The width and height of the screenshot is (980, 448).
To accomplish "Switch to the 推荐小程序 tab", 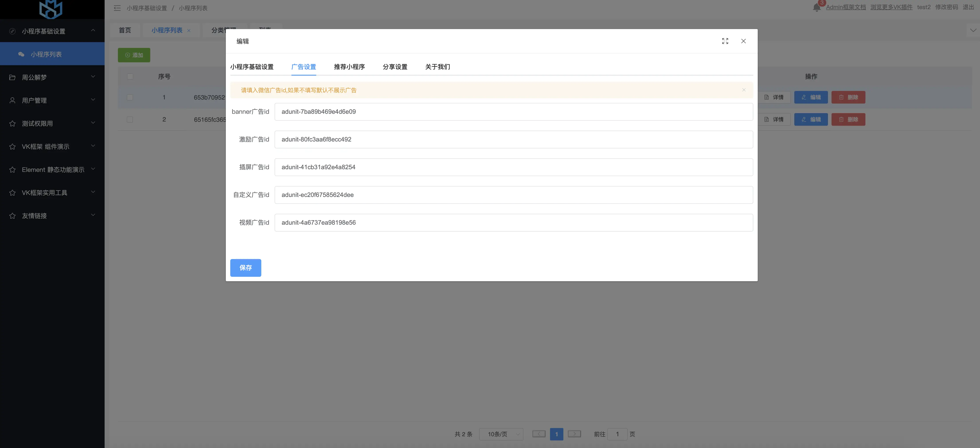I will (x=349, y=67).
